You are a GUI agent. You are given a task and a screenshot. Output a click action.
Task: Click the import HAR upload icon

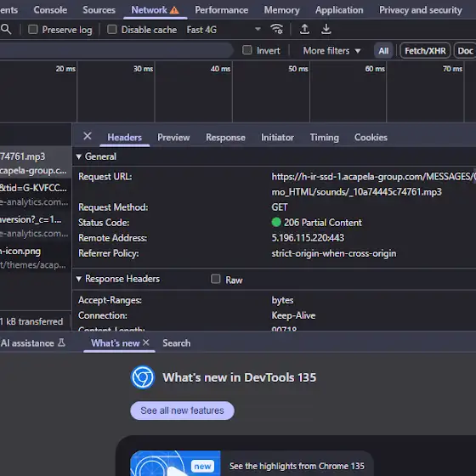coord(304,30)
